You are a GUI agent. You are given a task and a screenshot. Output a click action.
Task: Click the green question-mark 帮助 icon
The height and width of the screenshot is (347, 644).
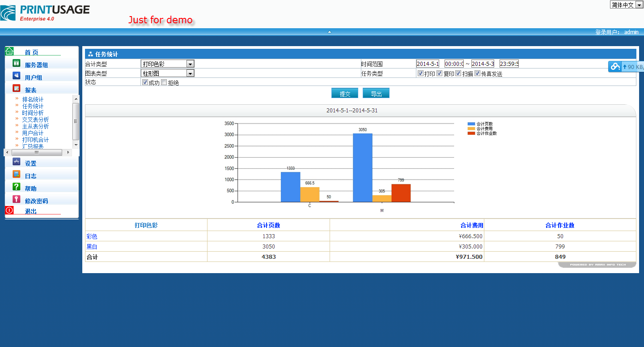[17, 187]
